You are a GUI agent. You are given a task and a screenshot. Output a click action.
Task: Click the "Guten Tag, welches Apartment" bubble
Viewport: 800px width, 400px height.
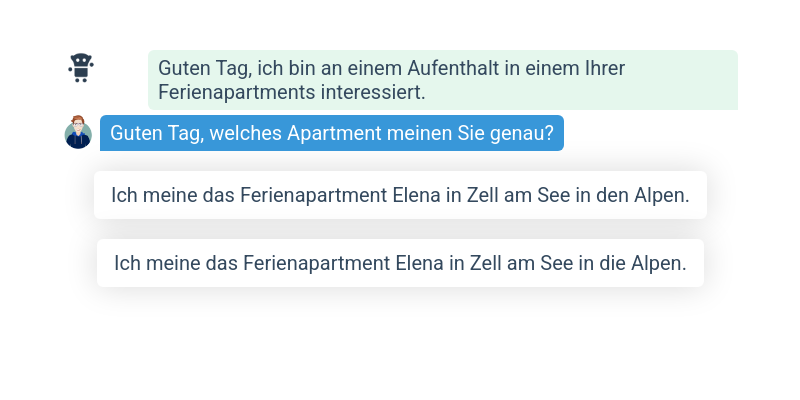(331, 133)
